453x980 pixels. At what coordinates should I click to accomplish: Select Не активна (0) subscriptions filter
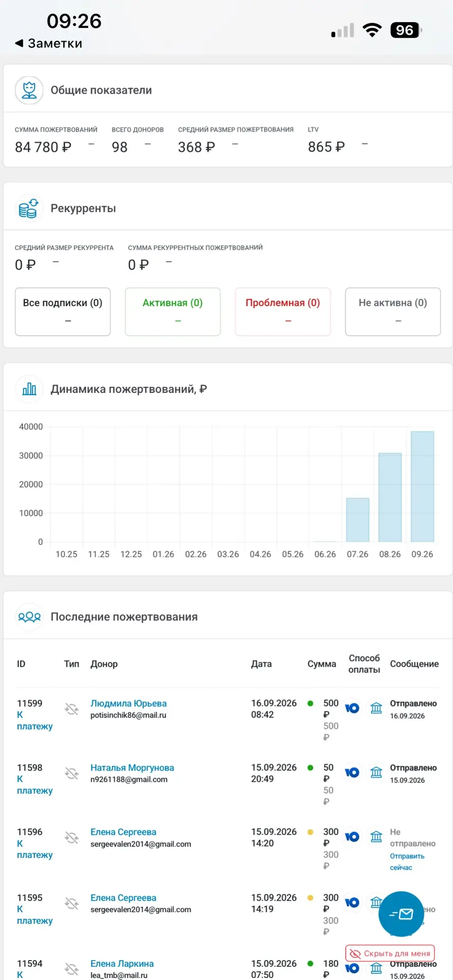pyautogui.click(x=393, y=311)
